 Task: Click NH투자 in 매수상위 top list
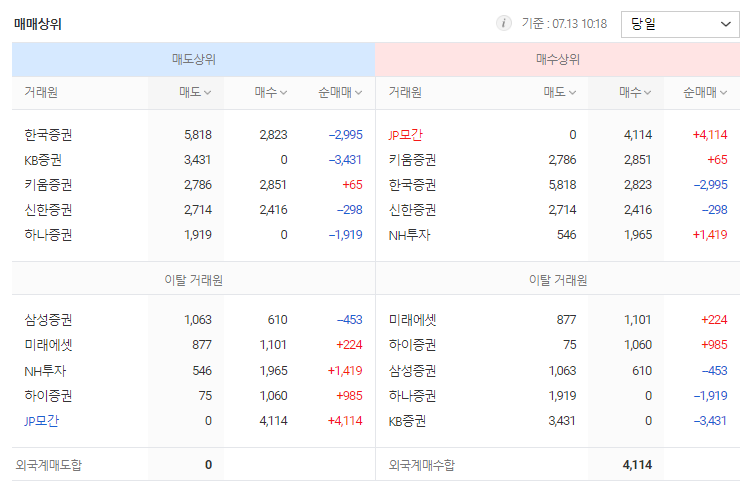pyautogui.click(x=409, y=235)
